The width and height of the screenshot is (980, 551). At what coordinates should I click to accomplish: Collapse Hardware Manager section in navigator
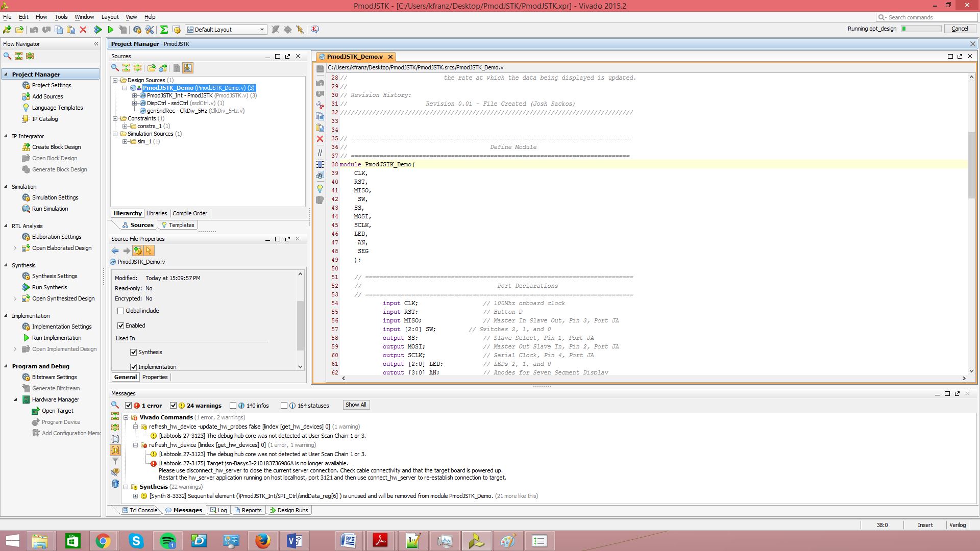click(x=15, y=399)
